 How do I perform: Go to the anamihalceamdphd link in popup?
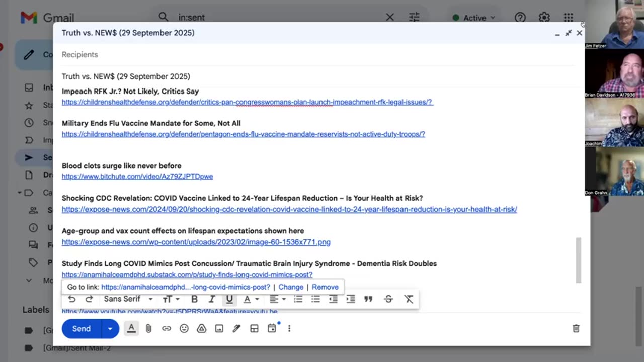point(186,287)
